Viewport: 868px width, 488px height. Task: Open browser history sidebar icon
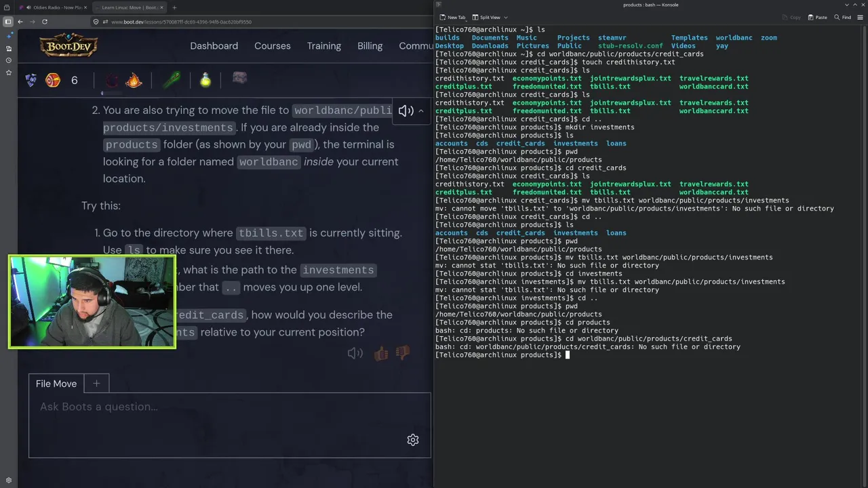pos(8,60)
